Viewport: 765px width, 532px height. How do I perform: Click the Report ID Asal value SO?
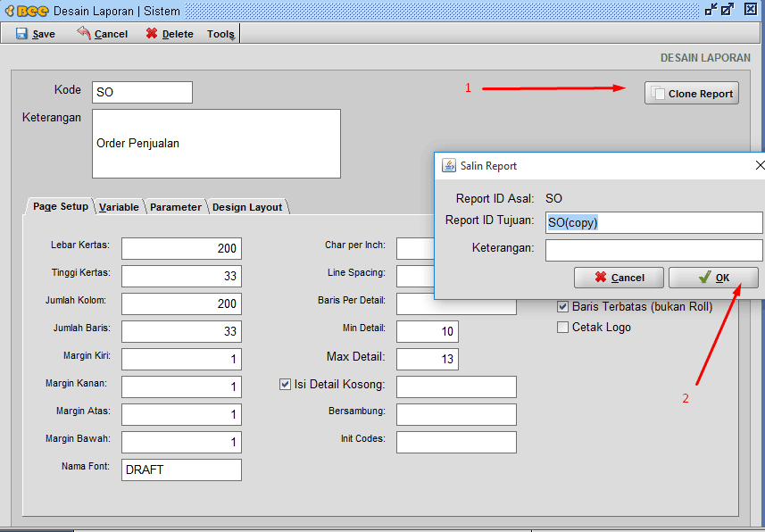(553, 199)
